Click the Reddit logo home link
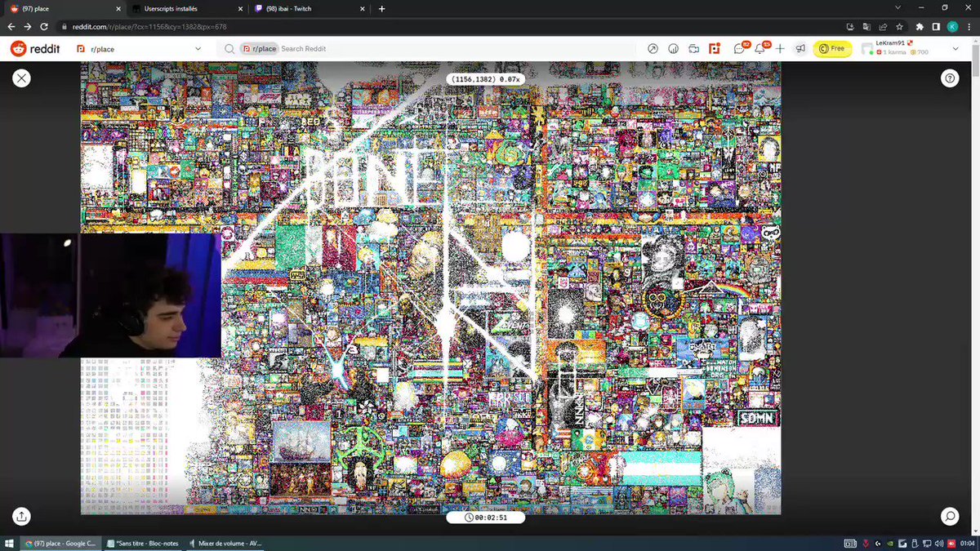Image resolution: width=980 pixels, height=551 pixels. [x=34, y=49]
